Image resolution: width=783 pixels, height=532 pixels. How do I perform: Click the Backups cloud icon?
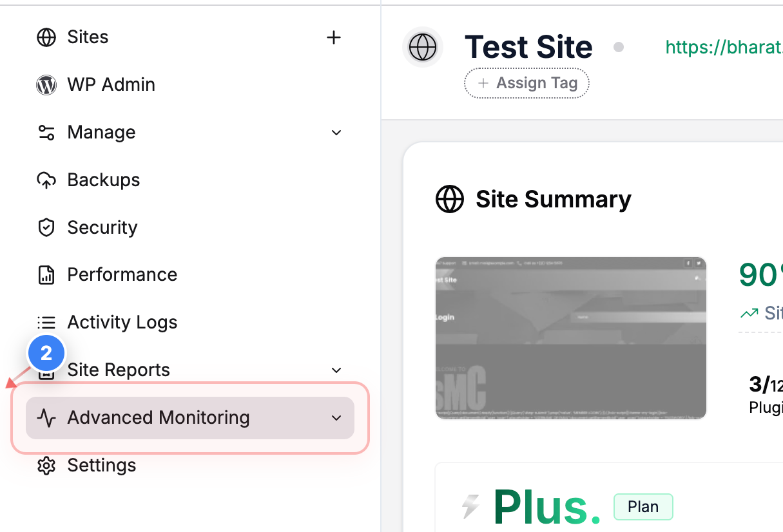[46, 180]
